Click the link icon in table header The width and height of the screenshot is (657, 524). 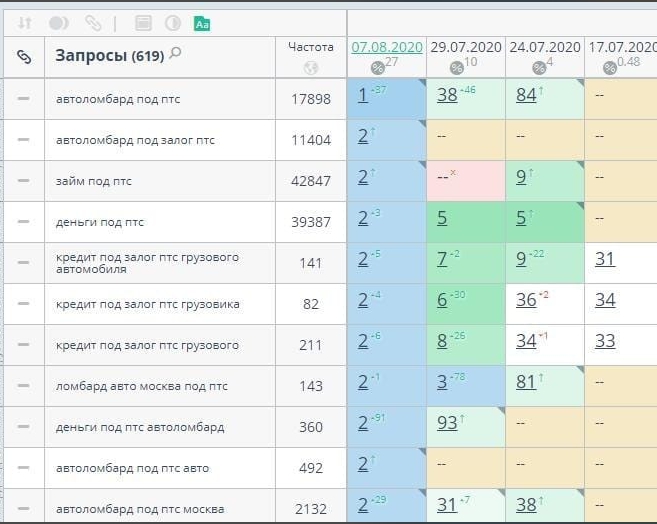24,57
